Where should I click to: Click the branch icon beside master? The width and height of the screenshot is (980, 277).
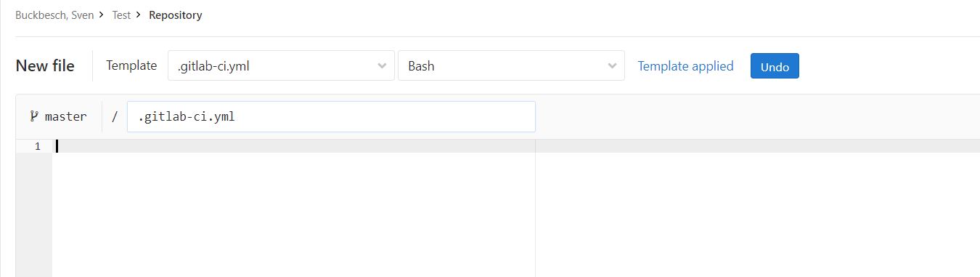pos(34,116)
